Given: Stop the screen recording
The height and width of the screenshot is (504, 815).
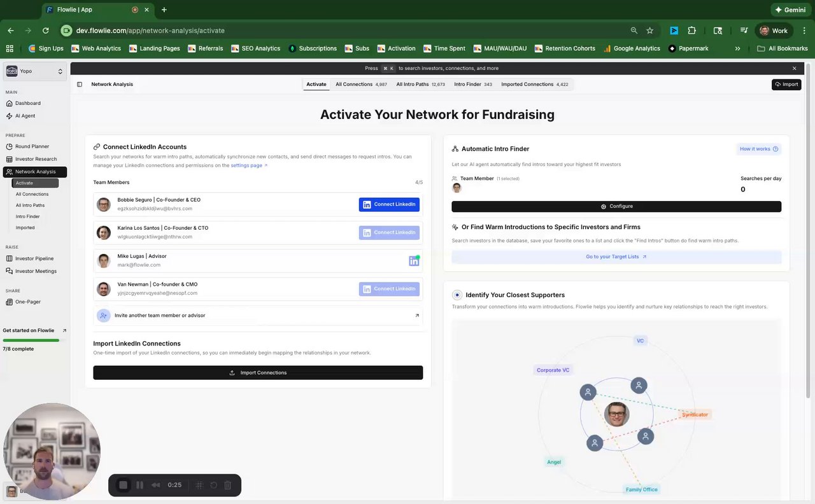Looking at the screenshot, I should point(124,485).
